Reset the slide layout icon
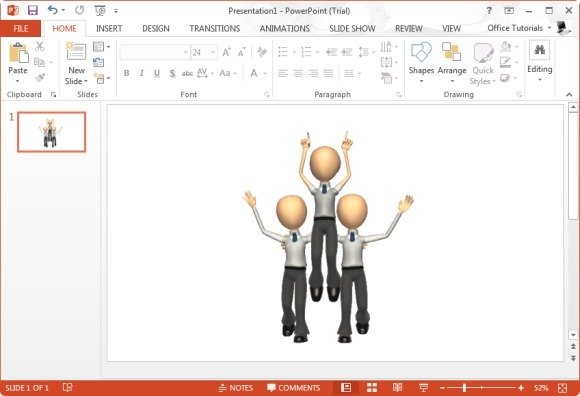Screen dimensions: 580x396 point(98,62)
